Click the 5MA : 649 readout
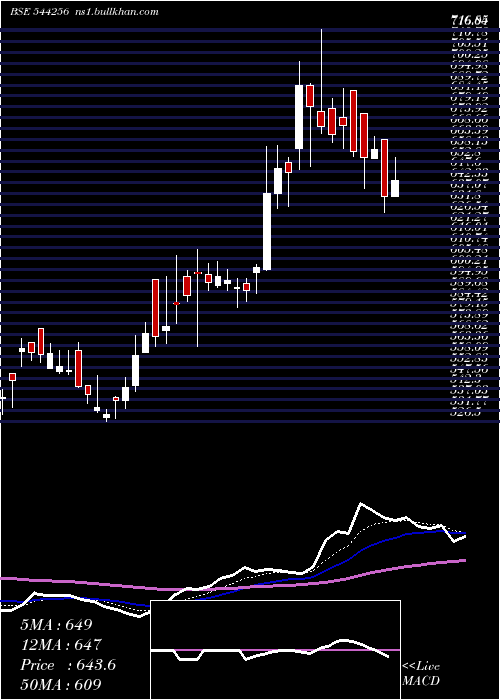 pyautogui.click(x=56, y=625)
